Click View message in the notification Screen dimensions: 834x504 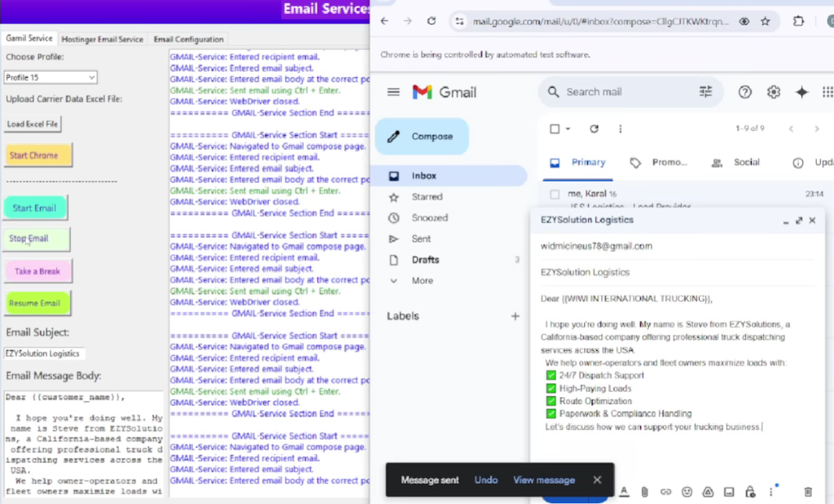pos(544,480)
